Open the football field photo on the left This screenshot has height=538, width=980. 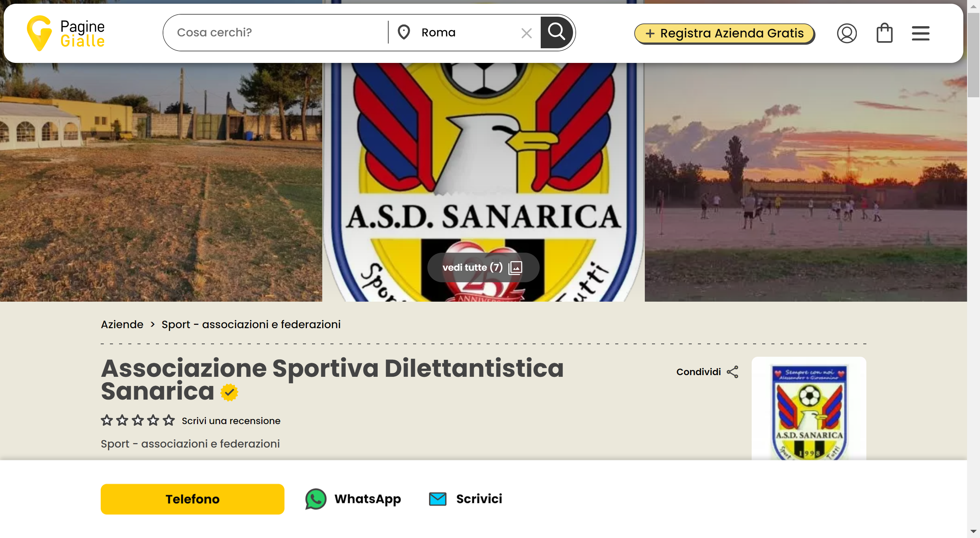161,182
